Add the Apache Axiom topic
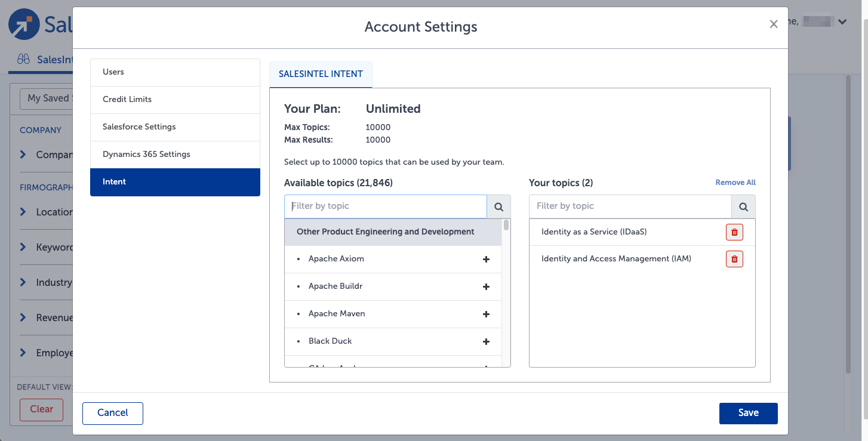 (x=486, y=260)
